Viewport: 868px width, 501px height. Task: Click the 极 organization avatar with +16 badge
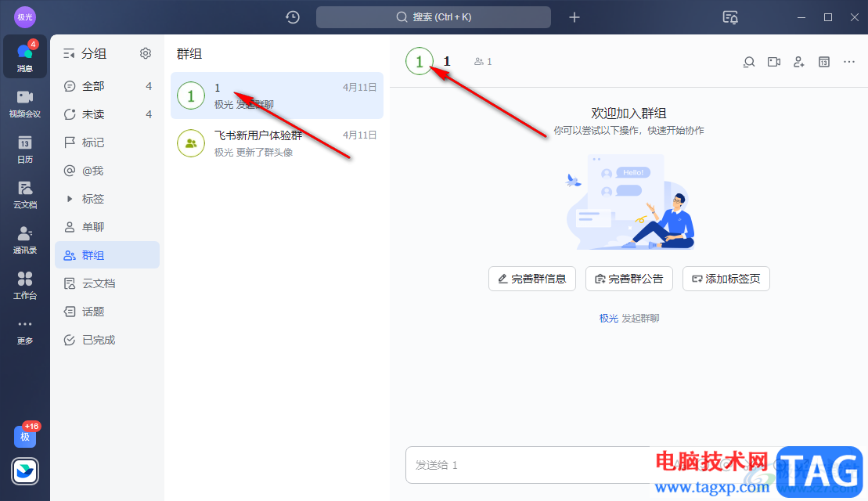[25, 436]
